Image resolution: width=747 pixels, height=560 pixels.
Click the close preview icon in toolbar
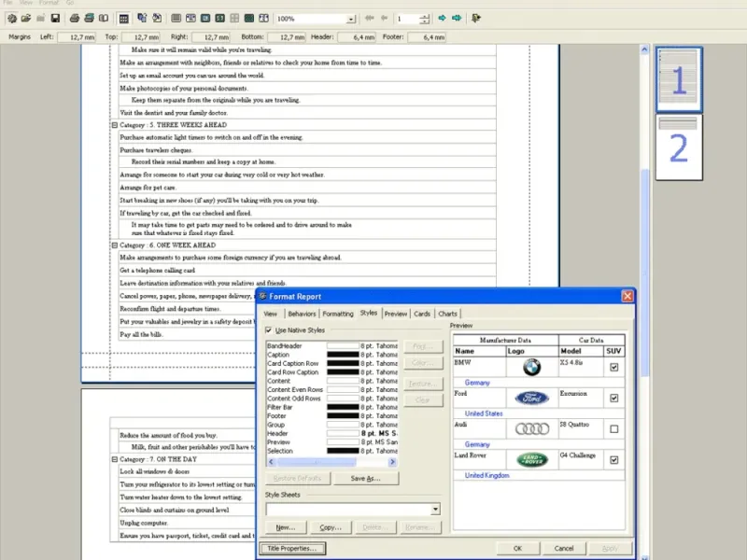click(x=477, y=18)
